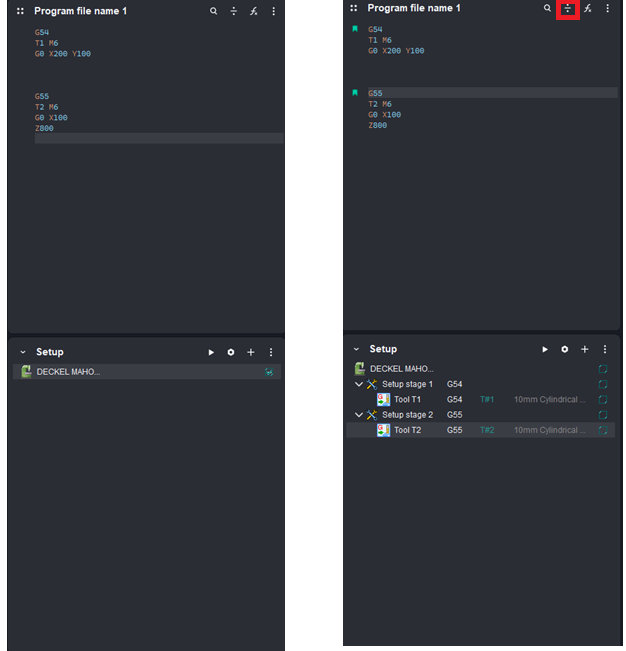
Task: Click the search icon in the left program panel
Action: point(214,11)
